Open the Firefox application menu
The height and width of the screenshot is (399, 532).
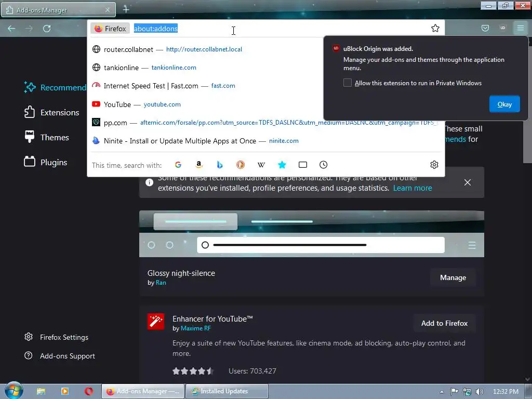(521, 28)
